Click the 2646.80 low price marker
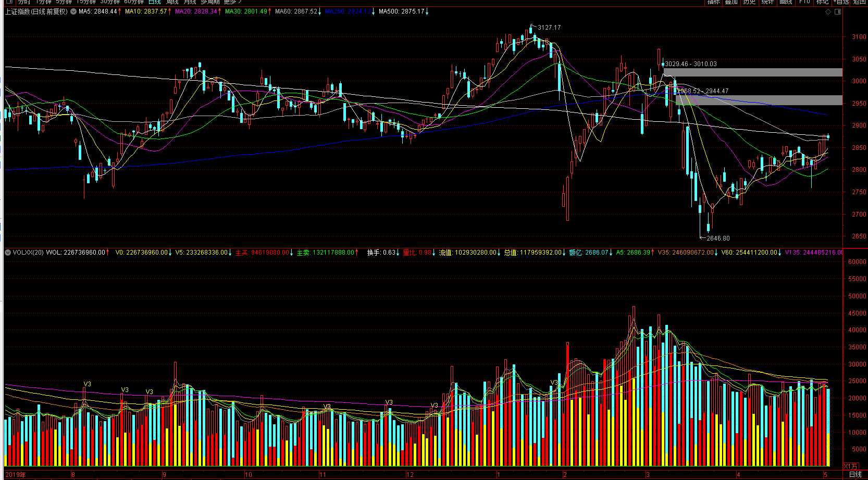 click(x=718, y=238)
